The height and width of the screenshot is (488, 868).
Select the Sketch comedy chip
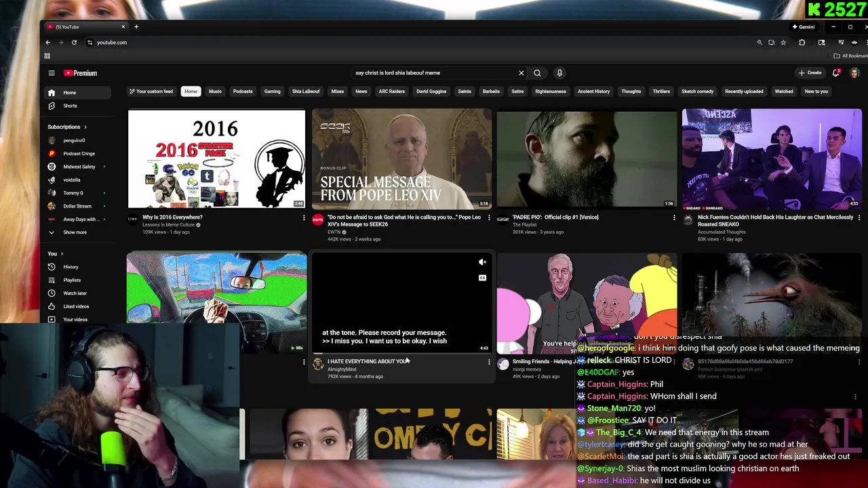click(697, 91)
